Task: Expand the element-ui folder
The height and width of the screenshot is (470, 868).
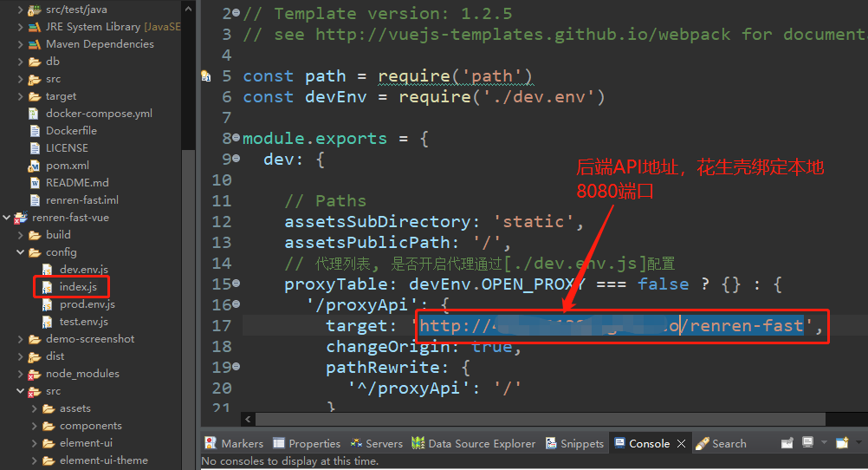Action: coord(35,443)
